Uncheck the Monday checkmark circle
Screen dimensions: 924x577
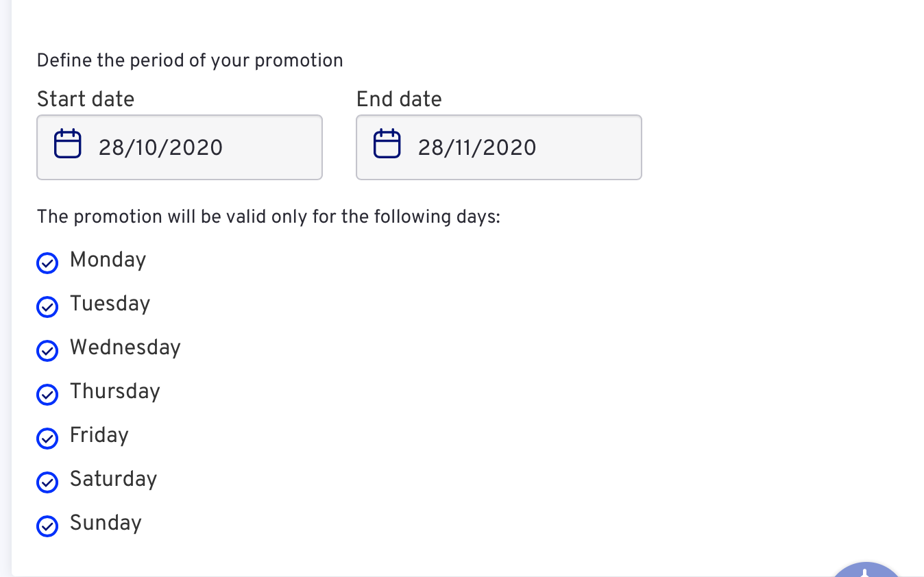47,262
